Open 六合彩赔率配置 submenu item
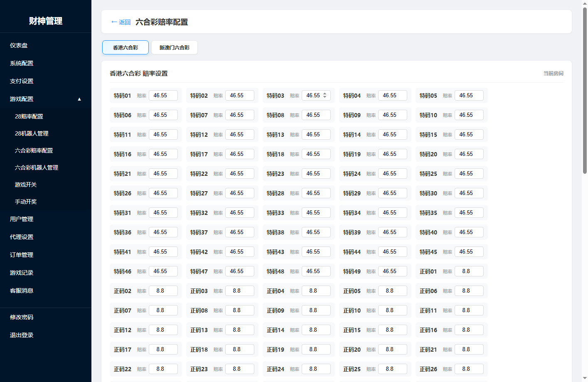Viewport: 588px width, 382px height. tap(46, 150)
